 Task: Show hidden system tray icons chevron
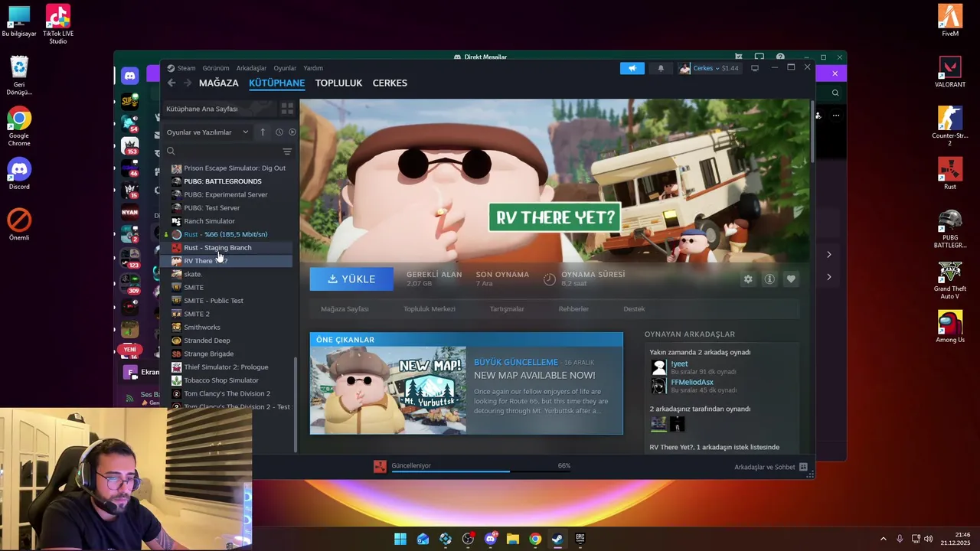[883, 539]
